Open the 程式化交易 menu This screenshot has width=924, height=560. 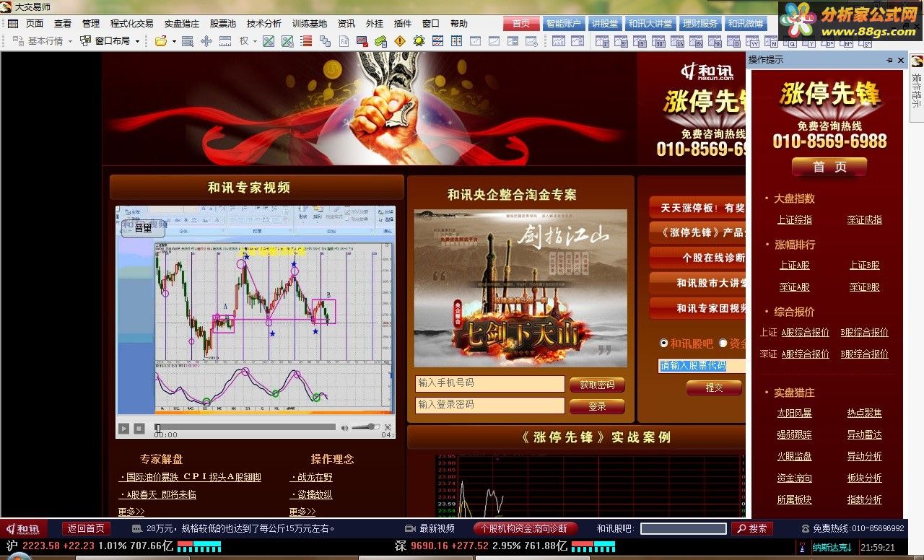(x=131, y=23)
